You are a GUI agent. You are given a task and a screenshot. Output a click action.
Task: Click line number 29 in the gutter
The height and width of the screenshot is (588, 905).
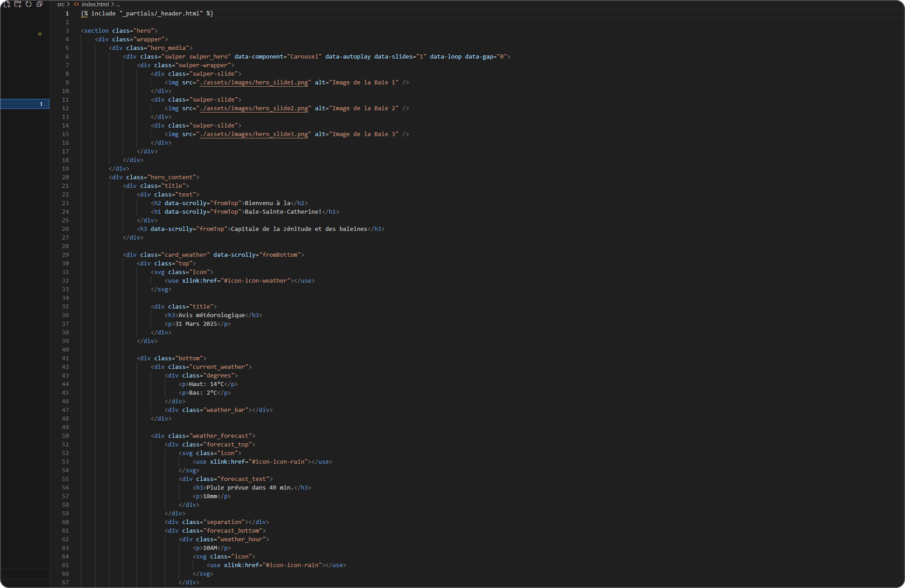tap(66, 255)
